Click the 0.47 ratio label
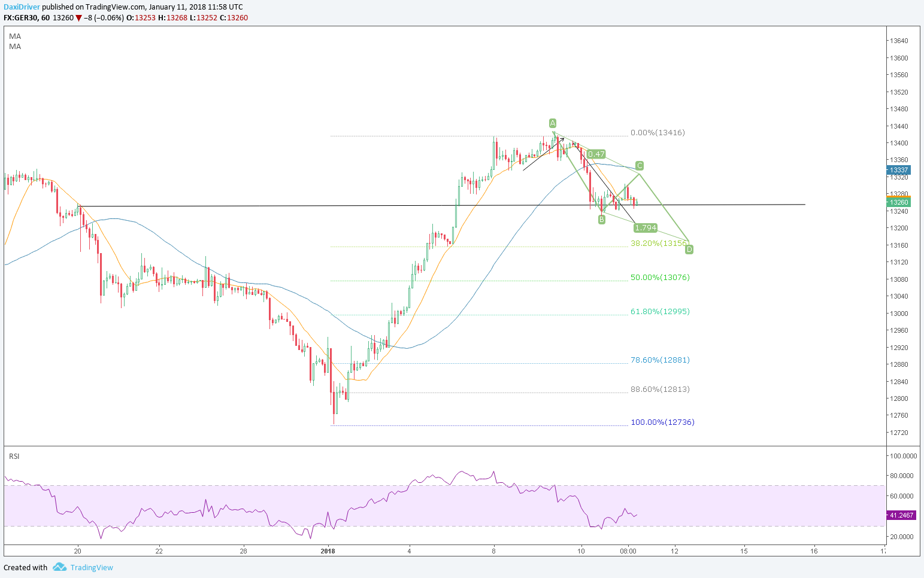924x578 pixels. (596, 154)
